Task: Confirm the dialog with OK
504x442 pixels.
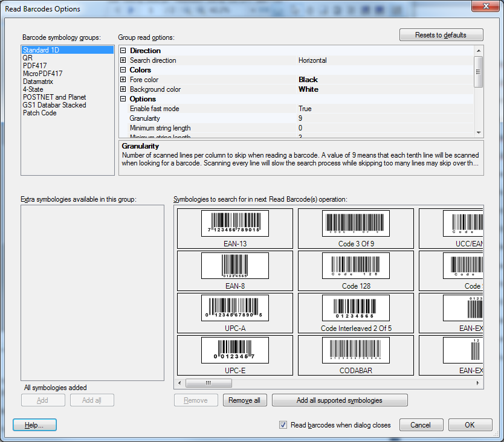Action: coord(470,425)
